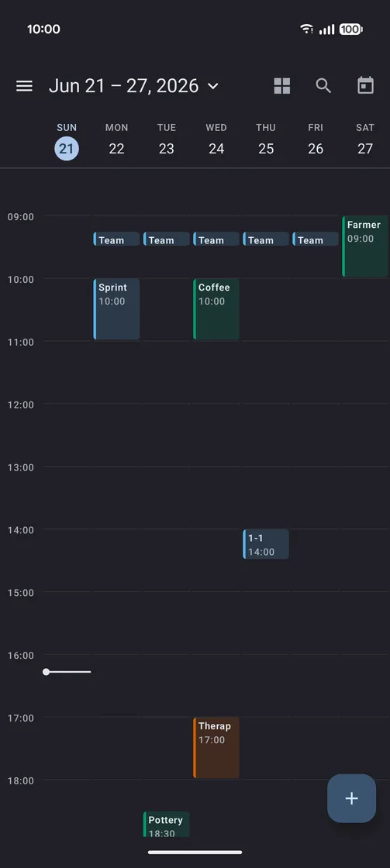This screenshot has width=390, height=868.
Task: Open Friday's Team event
Action: (316, 239)
